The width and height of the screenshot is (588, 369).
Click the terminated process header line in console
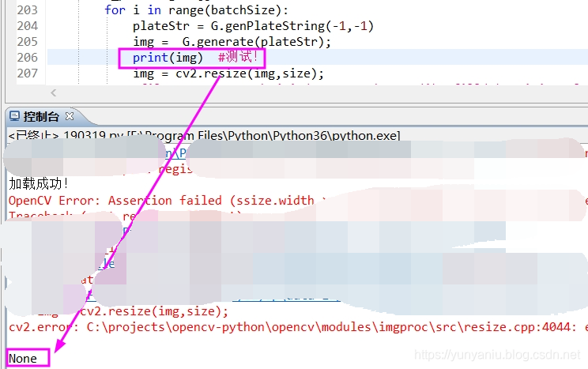(x=205, y=135)
